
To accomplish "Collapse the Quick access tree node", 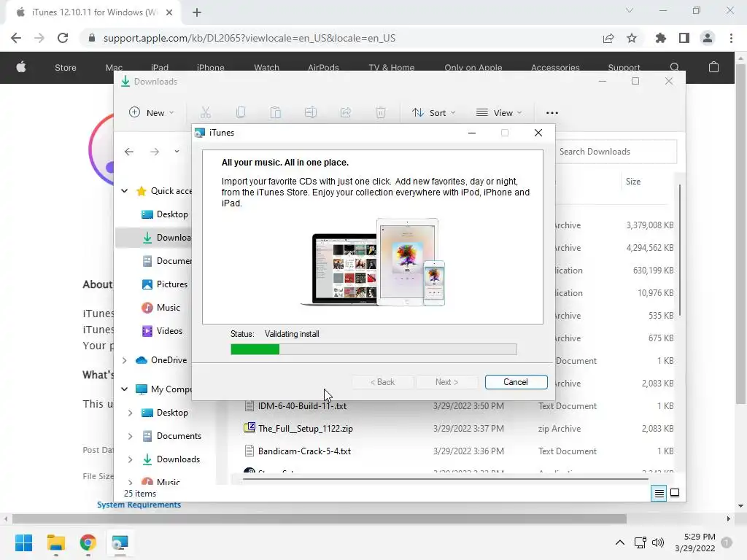I will pyautogui.click(x=124, y=191).
